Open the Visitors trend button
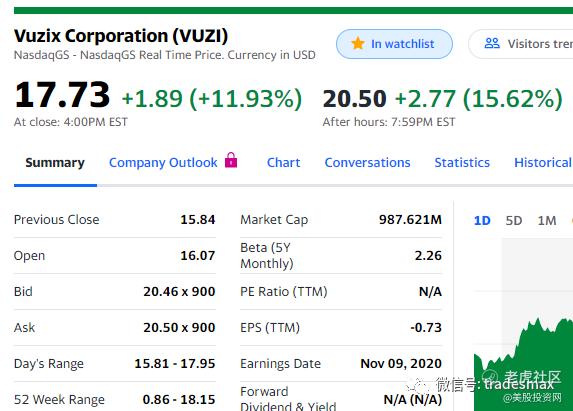Viewport: 573px width, 411px height. [x=521, y=44]
